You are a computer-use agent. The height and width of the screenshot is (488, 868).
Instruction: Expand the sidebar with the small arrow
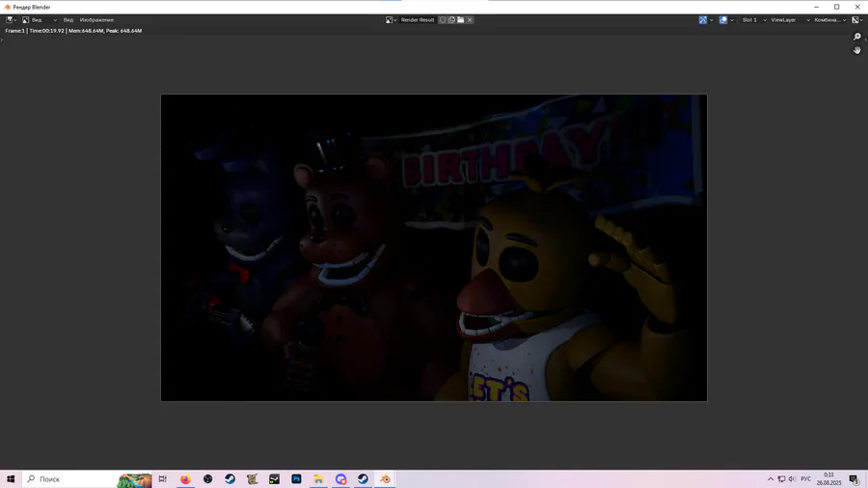[x=866, y=40]
